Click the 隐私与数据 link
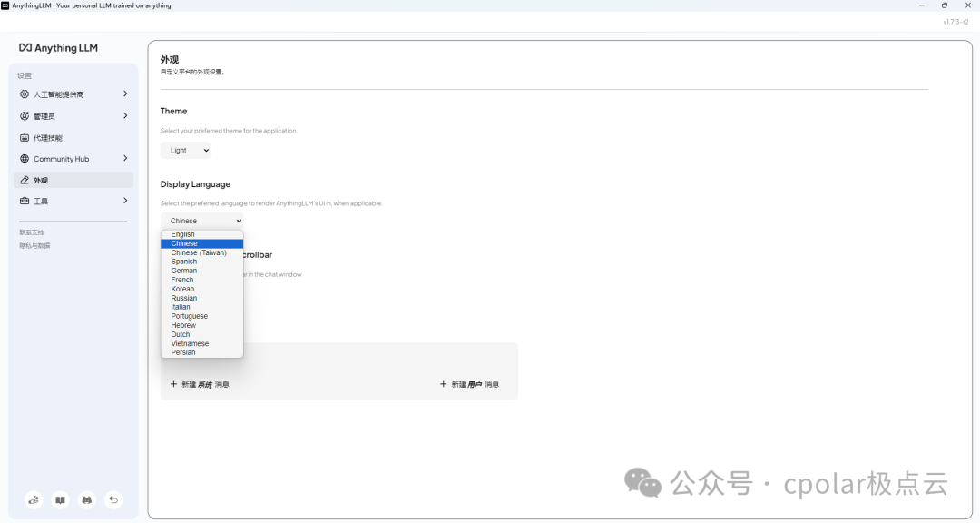Image resolution: width=980 pixels, height=523 pixels. point(34,246)
